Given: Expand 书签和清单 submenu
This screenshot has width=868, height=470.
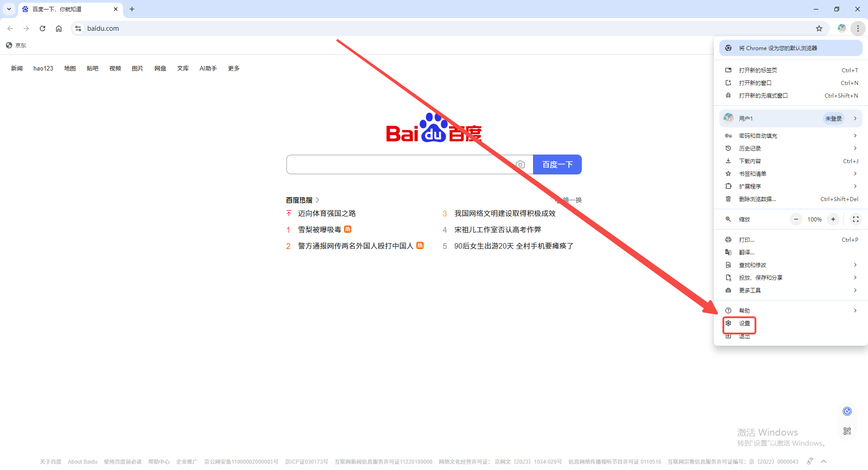Looking at the screenshot, I should (x=791, y=174).
